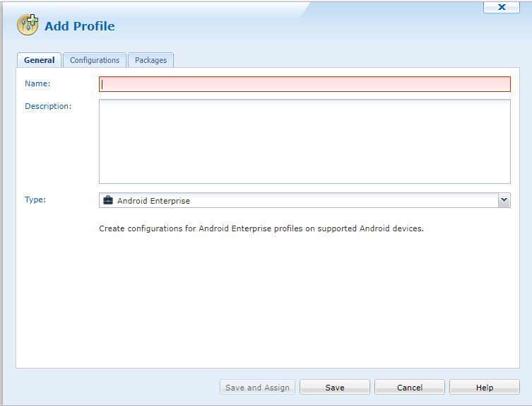The width and height of the screenshot is (532, 406).
Task: Click the Android Enterprise briefcase icon
Action: (108, 201)
